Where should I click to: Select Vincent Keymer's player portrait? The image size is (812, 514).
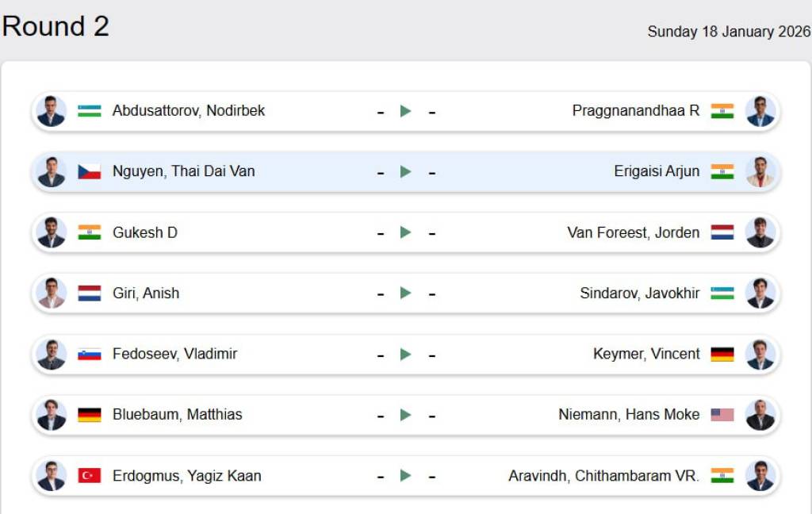760,354
